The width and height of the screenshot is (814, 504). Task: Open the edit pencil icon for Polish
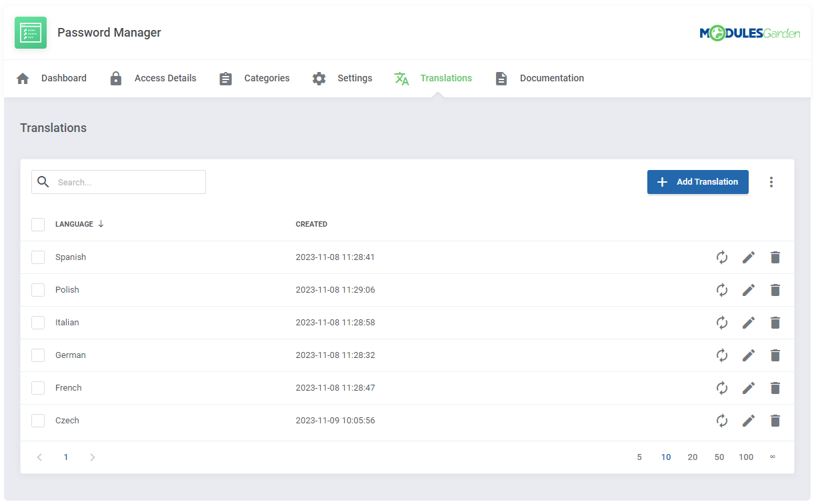[x=749, y=289]
